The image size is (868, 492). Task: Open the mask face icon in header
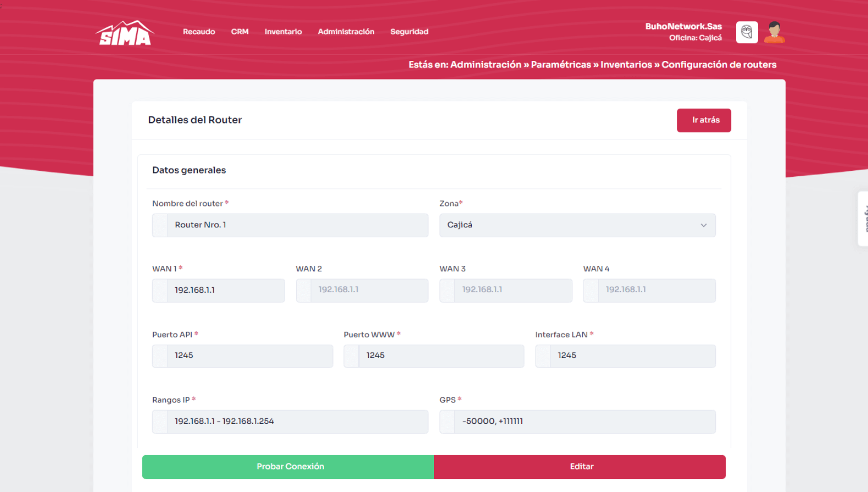pos(747,32)
